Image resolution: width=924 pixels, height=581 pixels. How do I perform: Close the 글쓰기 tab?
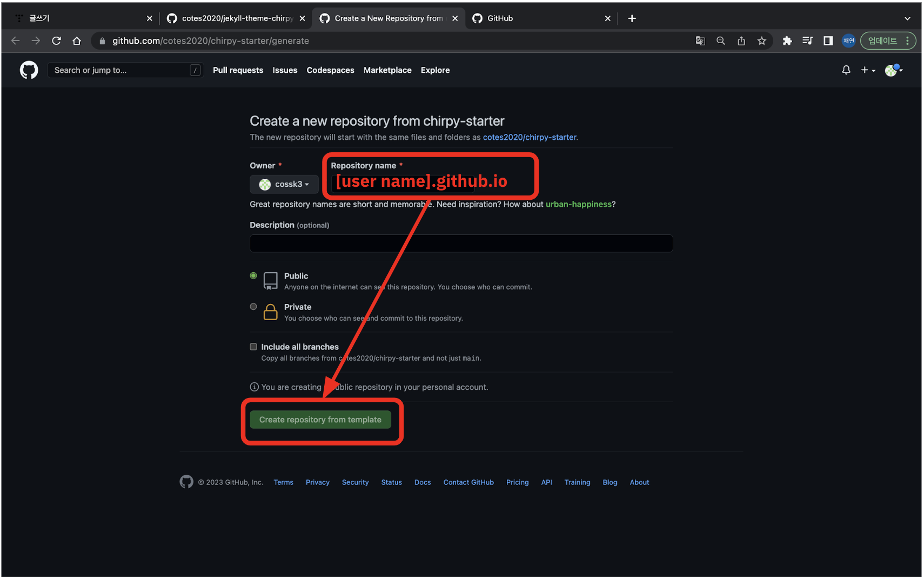pyautogui.click(x=150, y=18)
